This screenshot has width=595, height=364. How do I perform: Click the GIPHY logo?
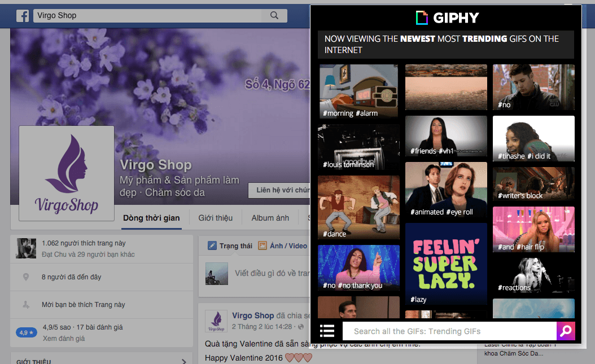coord(447,18)
